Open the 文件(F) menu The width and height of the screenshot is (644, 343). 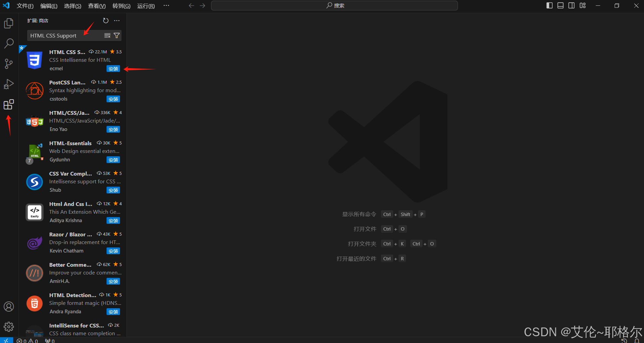tap(25, 6)
